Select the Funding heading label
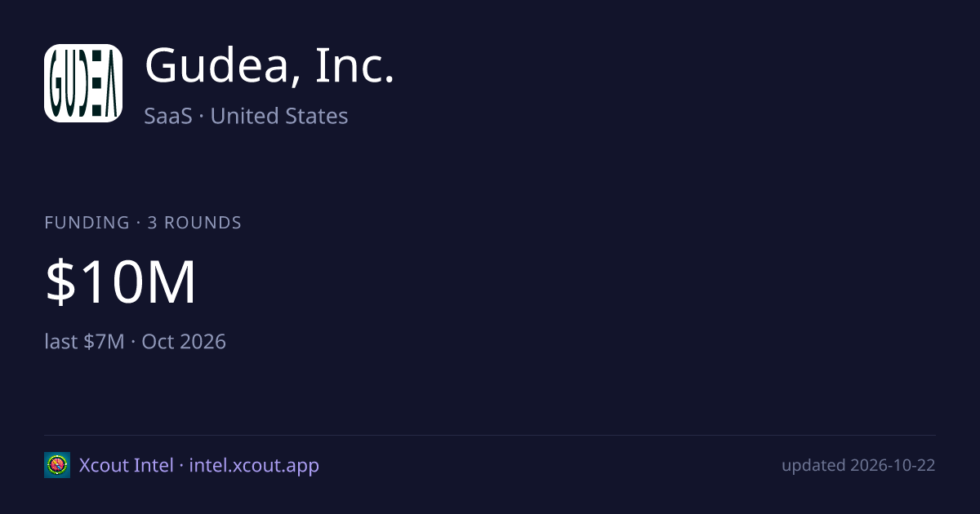980x514 pixels. pyautogui.click(x=87, y=223)
